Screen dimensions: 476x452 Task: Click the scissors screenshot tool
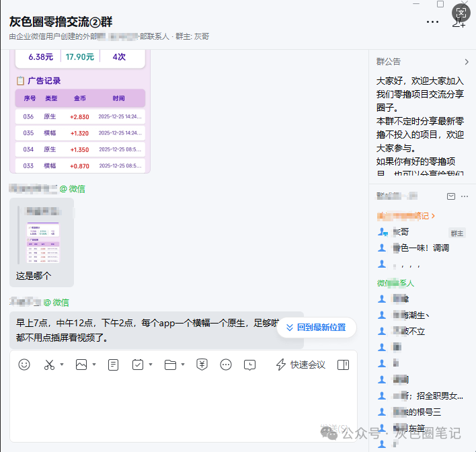pos(49,365)
